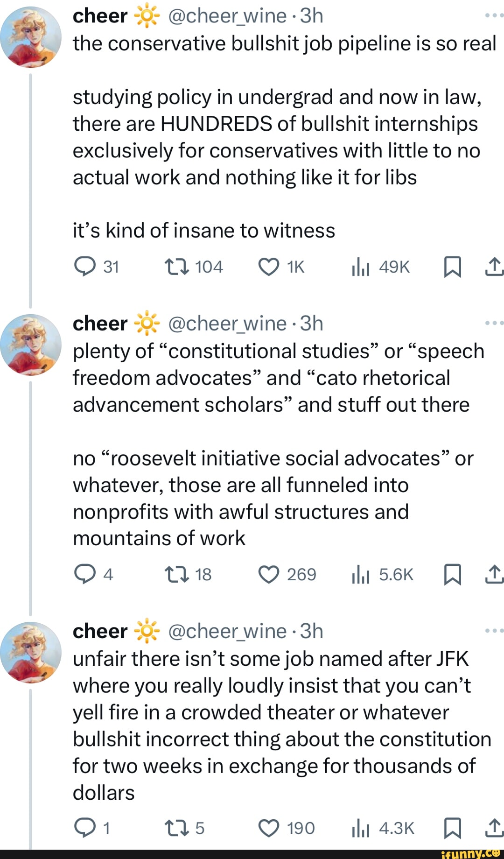Like the first tweet with 1K likes

[269, 267]
